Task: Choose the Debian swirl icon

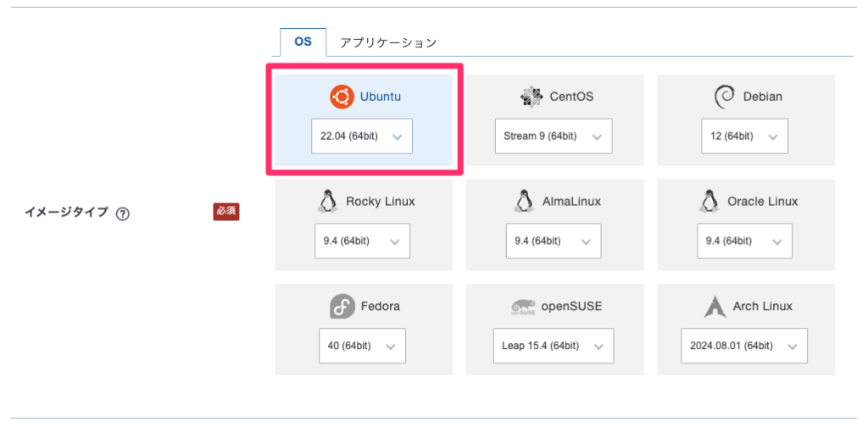Action: coord(724,97)
